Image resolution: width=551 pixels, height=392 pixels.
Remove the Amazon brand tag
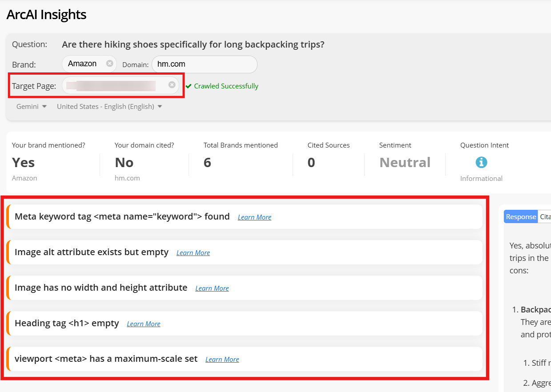(109, 64)
